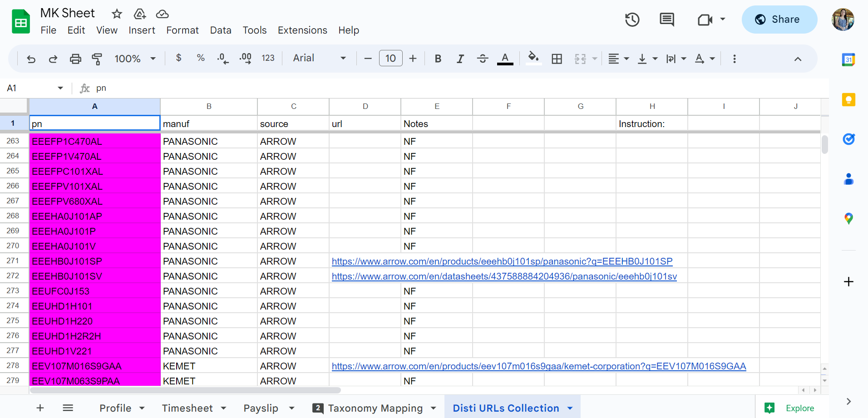Switch to the Timesheet tab
This screenshot has width=868, height=418.
(x=187, y=408)
